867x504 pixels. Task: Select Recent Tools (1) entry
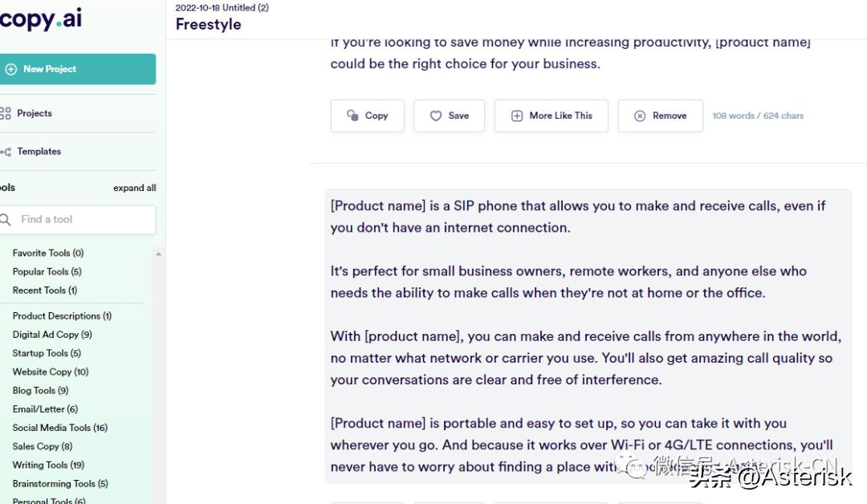[45, 290]
